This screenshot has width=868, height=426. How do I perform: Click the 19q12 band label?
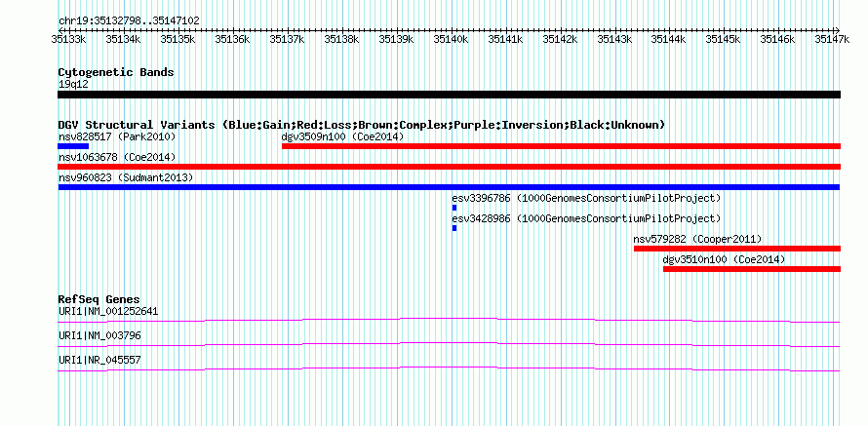(x=73, y=85)
